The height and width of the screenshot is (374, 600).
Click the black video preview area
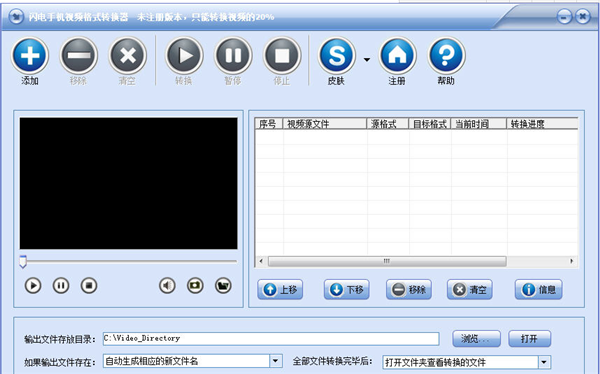tap(129, 183)
